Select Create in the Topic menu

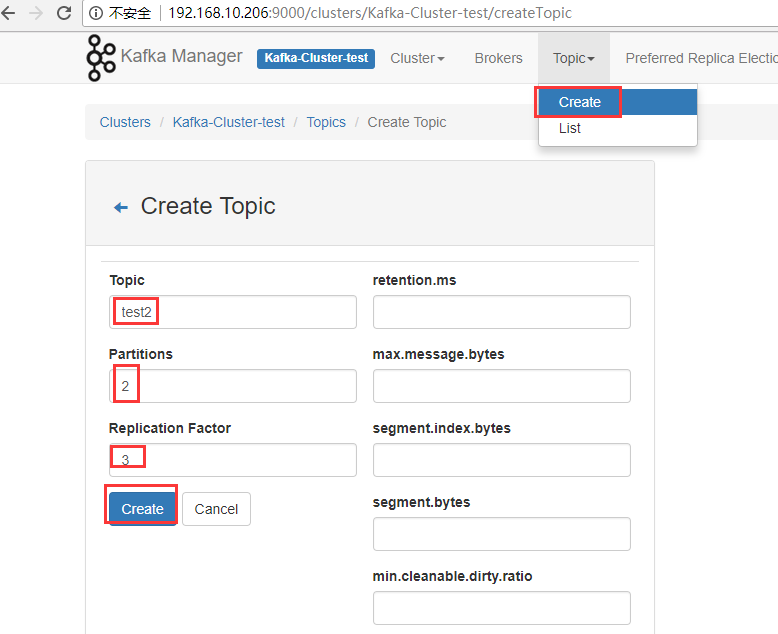pos(618,102)
